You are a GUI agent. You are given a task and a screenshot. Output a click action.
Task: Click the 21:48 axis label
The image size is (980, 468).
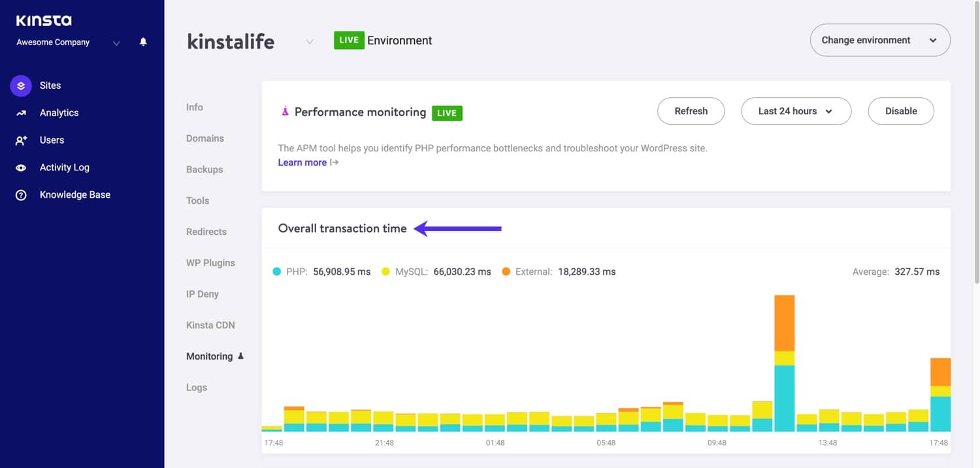tap(384, 443)
